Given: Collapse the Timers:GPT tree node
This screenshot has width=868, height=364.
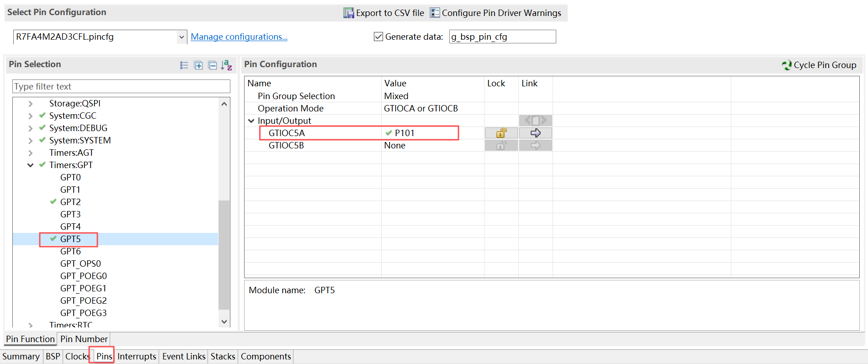Looking at the screenshot, I should tap(30, 165).
